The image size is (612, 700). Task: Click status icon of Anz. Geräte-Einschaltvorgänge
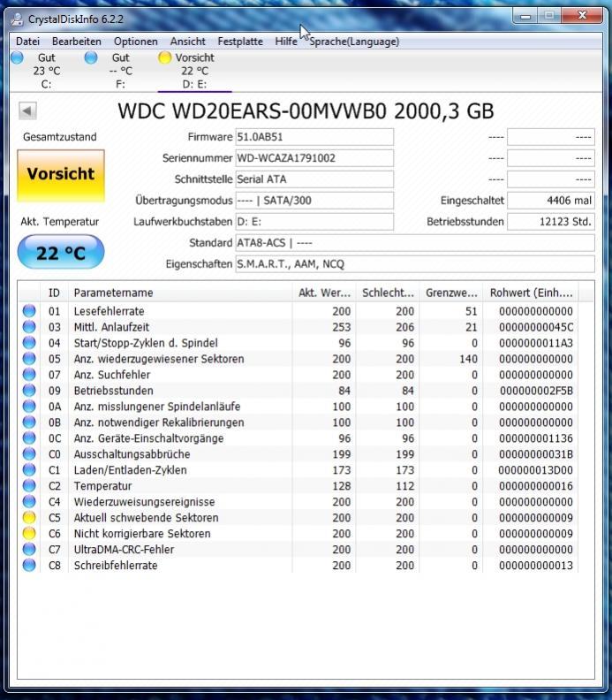pyautogui.click(x=29, y=438)
